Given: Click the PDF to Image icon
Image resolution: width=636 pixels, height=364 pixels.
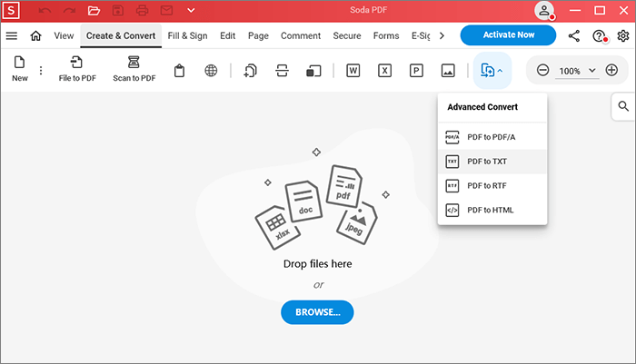Looking at the screenshot, I should [x=447, y=71].
